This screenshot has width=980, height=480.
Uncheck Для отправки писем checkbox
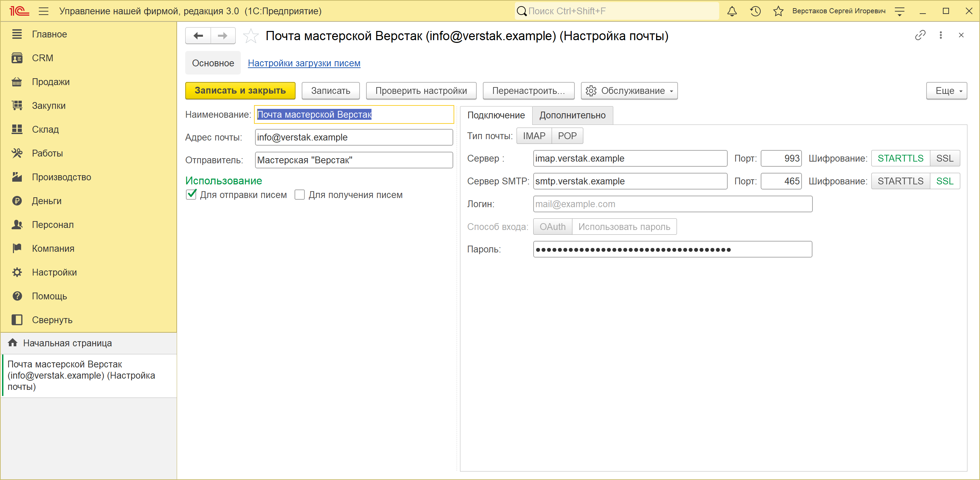[x=191, y=195]
